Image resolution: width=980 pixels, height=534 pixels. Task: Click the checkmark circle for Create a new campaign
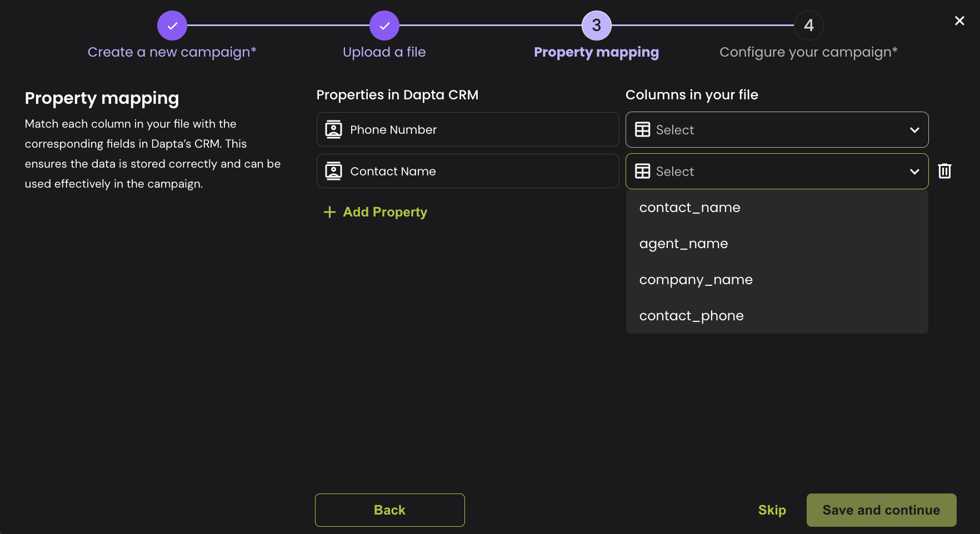(x=172, y=26)
